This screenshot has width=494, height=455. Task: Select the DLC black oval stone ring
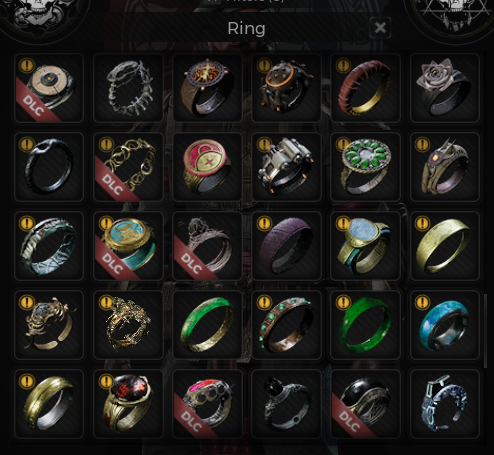point(365,404)
